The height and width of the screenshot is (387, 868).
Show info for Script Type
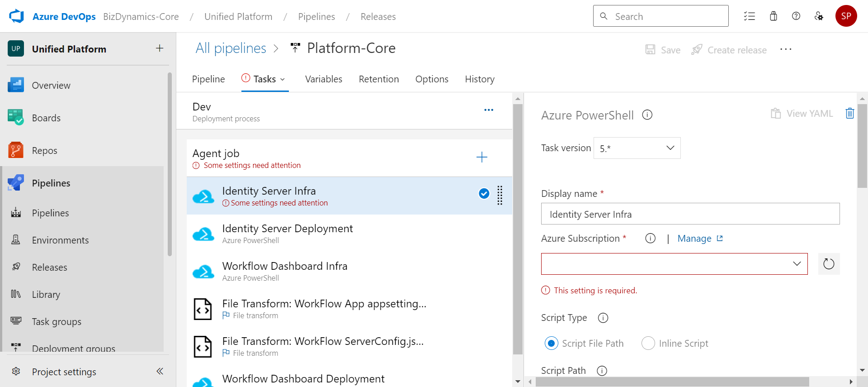click(603, 318)
